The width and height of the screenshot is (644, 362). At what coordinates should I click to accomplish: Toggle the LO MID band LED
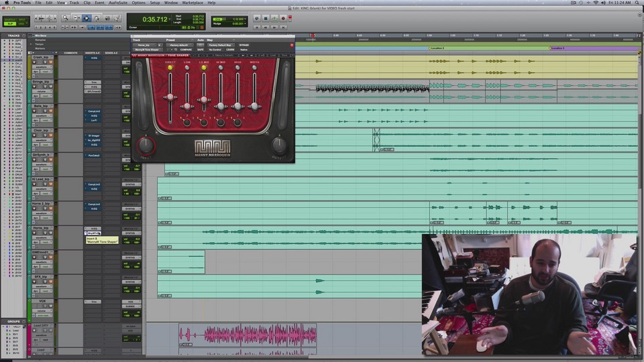click(204, 67)
